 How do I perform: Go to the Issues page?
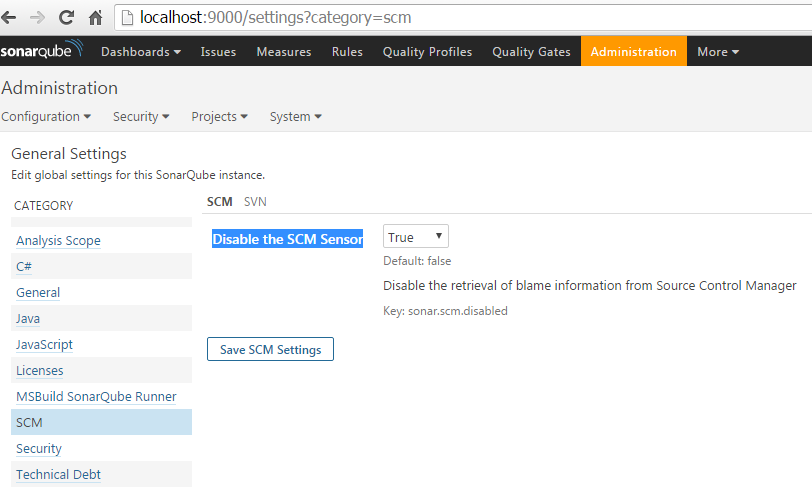click(x=218, y=52)
